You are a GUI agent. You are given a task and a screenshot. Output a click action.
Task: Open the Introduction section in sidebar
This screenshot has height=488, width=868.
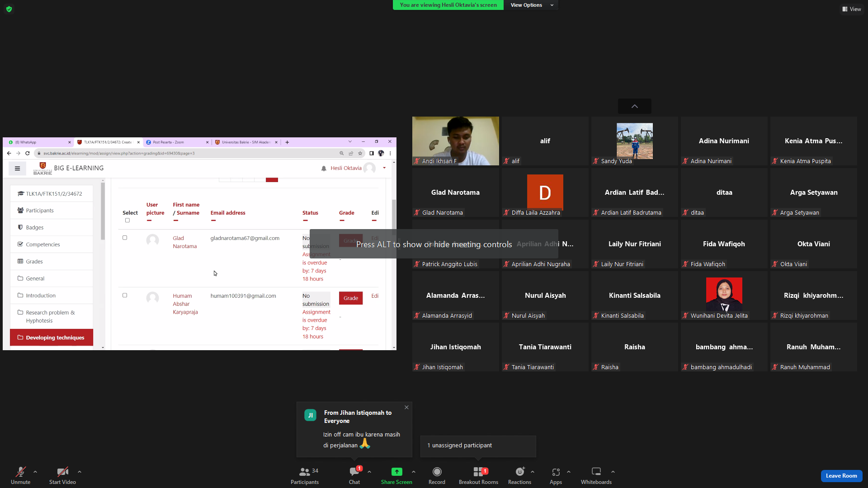52,296
